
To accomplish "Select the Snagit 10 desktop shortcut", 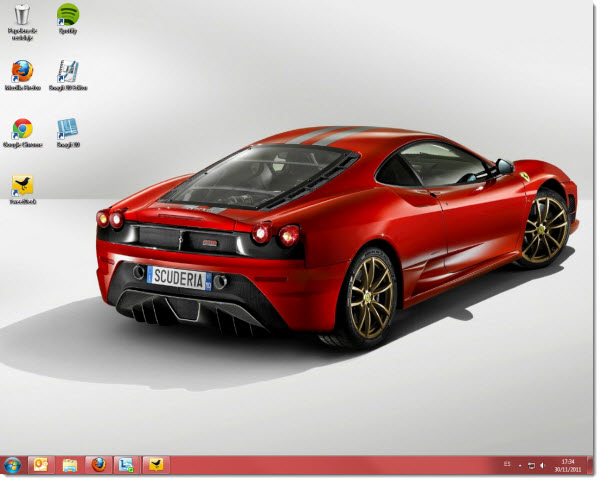I will [68, 133].
